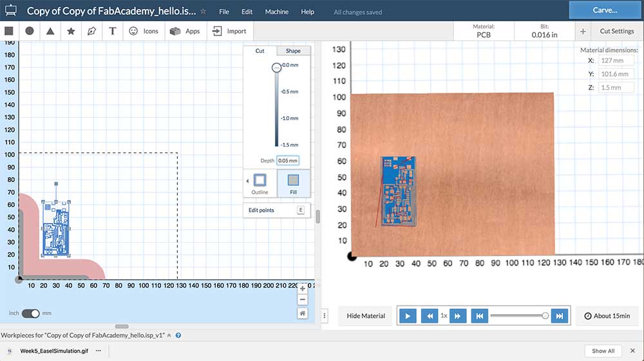Click the simulation progress slider
The height and width of the screenshot is (361, 644).
[519, 316]
